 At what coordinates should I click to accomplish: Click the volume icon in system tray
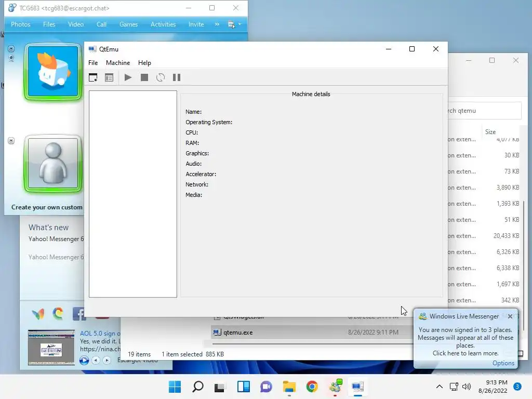tap(467, 387)
